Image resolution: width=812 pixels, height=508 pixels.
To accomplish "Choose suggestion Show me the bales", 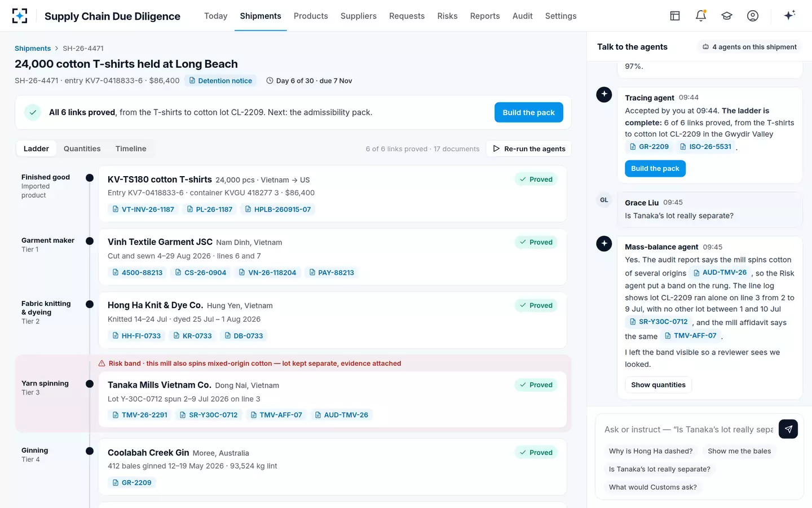I will (739, 451).
